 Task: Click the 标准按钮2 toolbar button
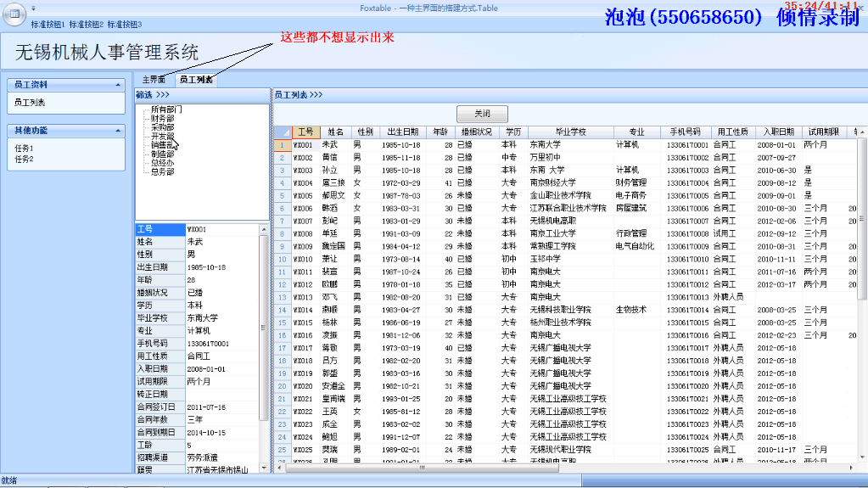pos(87,25)
